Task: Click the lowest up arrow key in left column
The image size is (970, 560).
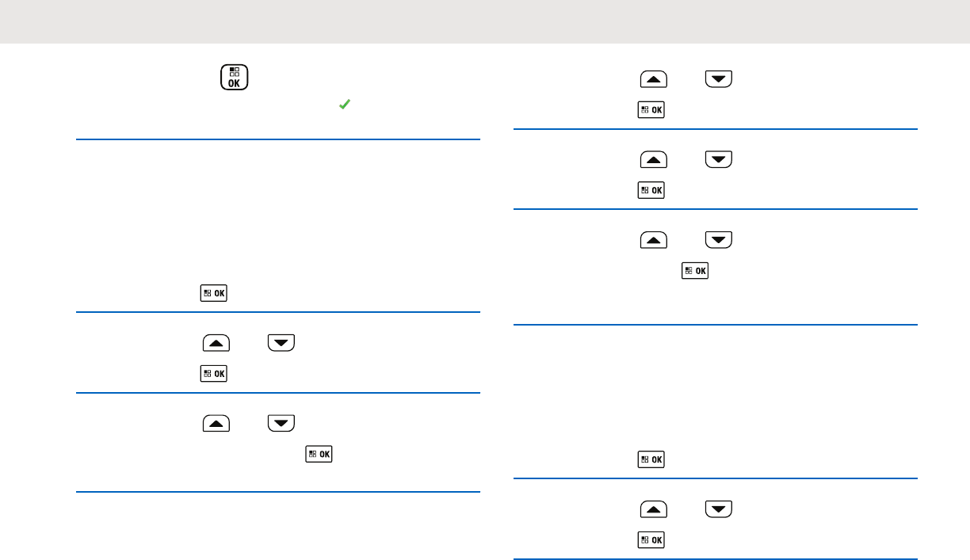Action: click(x=216, y=423)
